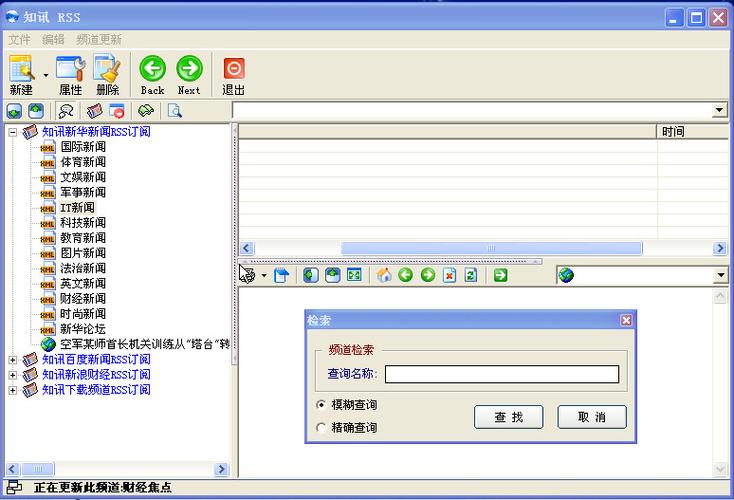Select the 模糊查询 radio button
Screen dimensions: 734x500
[321, 405]
